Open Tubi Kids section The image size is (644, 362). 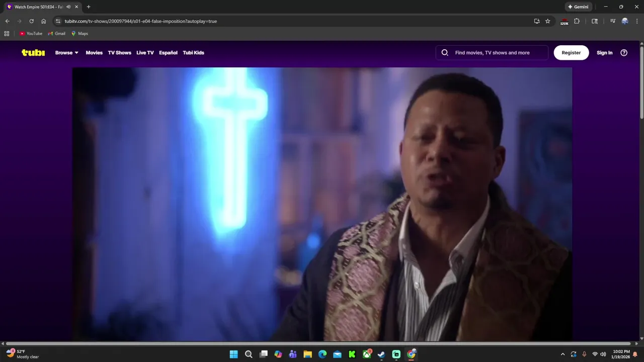[193, 52]
